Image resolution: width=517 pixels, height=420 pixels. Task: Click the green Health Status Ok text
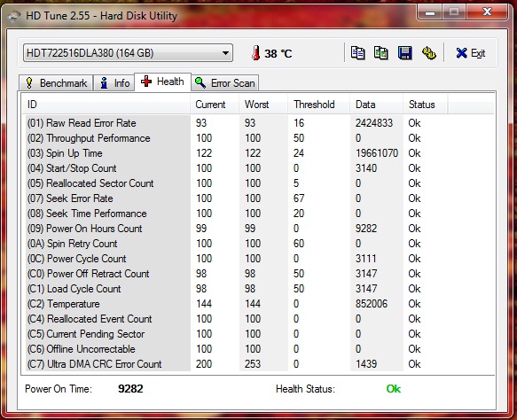click(393, 389)
